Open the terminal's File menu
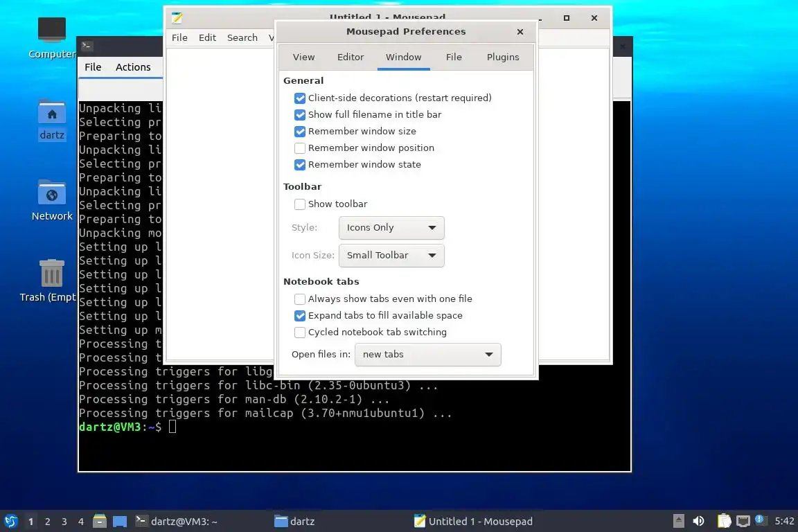The height and width of the screenshot is (532, 798). [93, 67]
